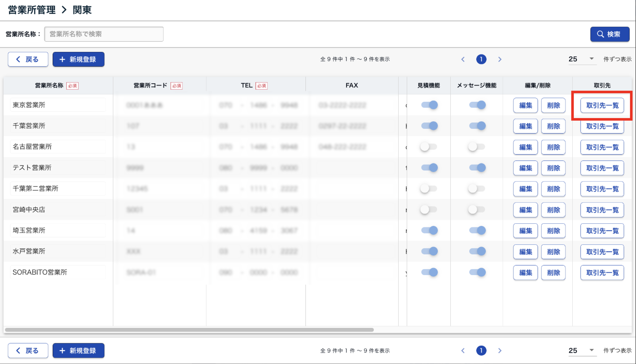This screenshot has height=364, width=636.
Task: Click bottom plus new registration button
Action: click(78, 350)
